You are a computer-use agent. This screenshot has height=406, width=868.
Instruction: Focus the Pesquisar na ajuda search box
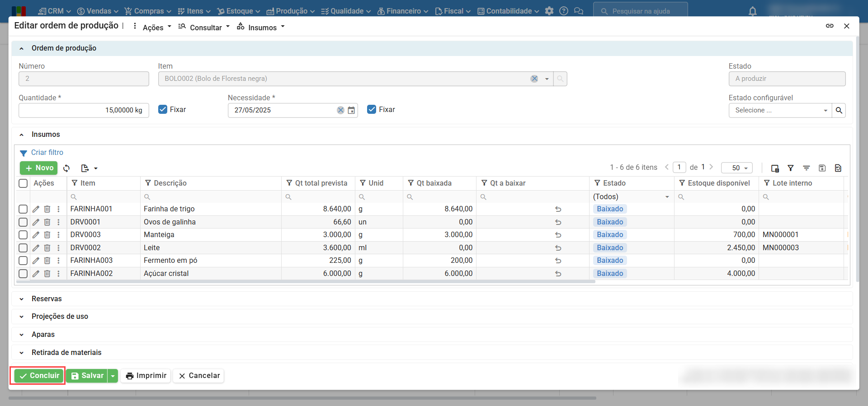click(x=641, y=11)
